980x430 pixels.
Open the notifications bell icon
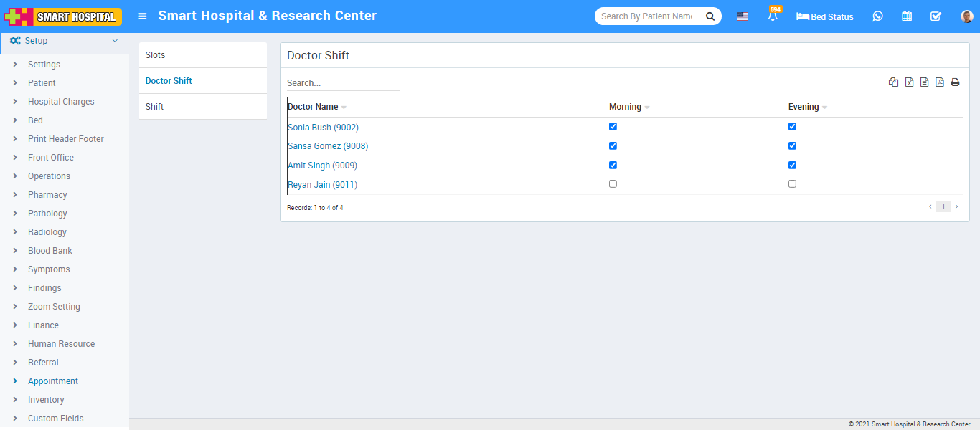pyautogui.click(x=773, y=16)
